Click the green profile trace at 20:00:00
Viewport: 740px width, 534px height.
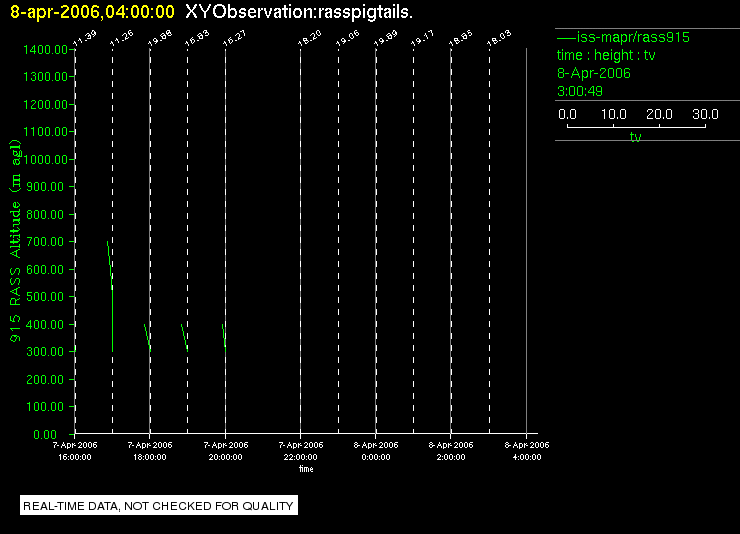[224, 338]
